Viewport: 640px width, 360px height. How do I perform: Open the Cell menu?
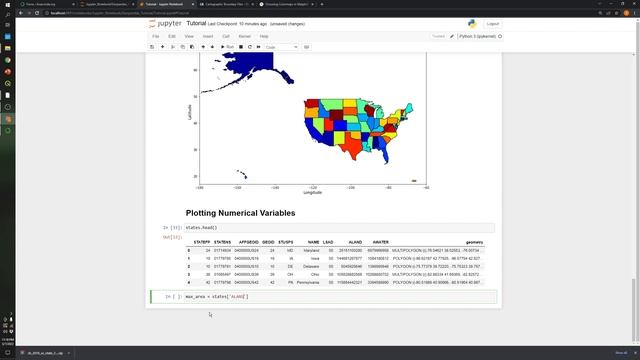click(226, 36)
